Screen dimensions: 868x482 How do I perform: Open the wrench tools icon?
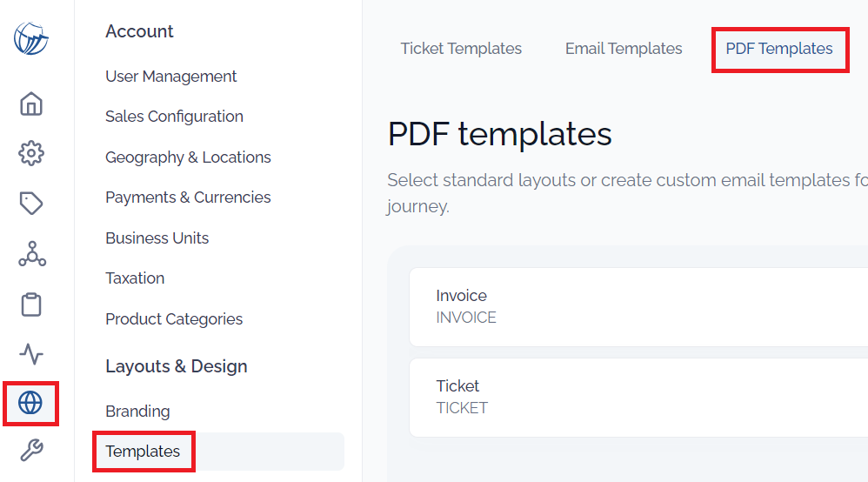pyautogui.click(x=31, y=450)
